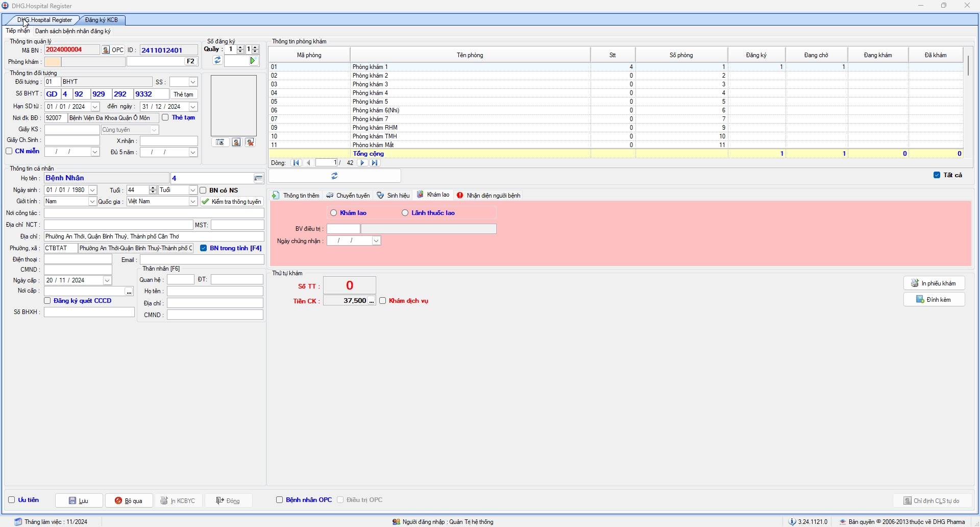Open the Ngày cấp date dropdown
Image resolution: width=980 pixels, height=527 pixels.
(107, 280)
